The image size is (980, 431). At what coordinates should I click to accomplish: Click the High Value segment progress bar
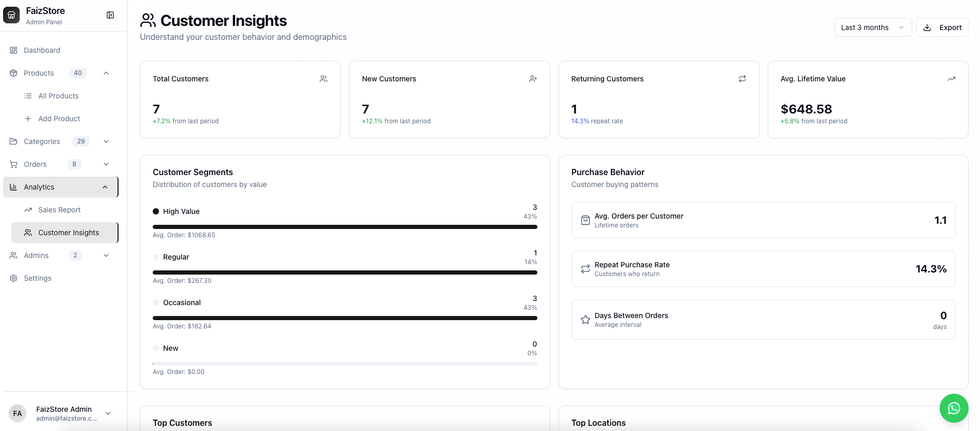coord(345,227)
